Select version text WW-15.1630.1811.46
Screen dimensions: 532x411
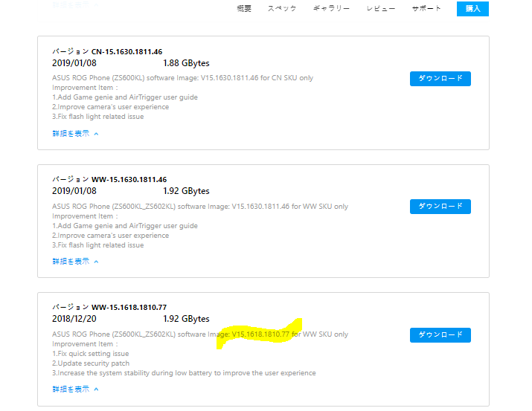(x=129, y=179)
